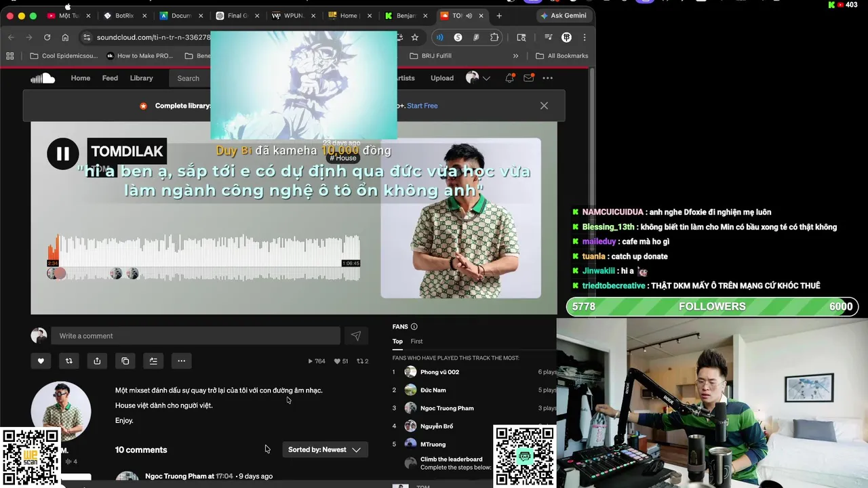The image size is (868, 488).
Task: Open the BRIJ Fulfill bookmark folder
Action: click(431, 56)
